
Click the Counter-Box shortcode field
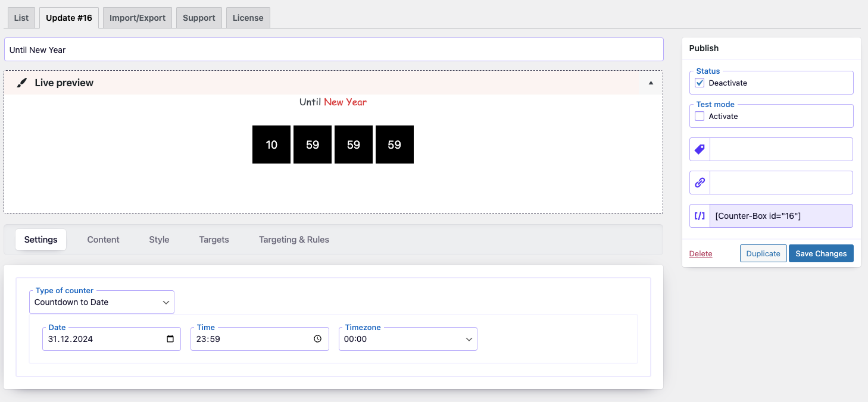pyautogui.click(x=781, y=216)
